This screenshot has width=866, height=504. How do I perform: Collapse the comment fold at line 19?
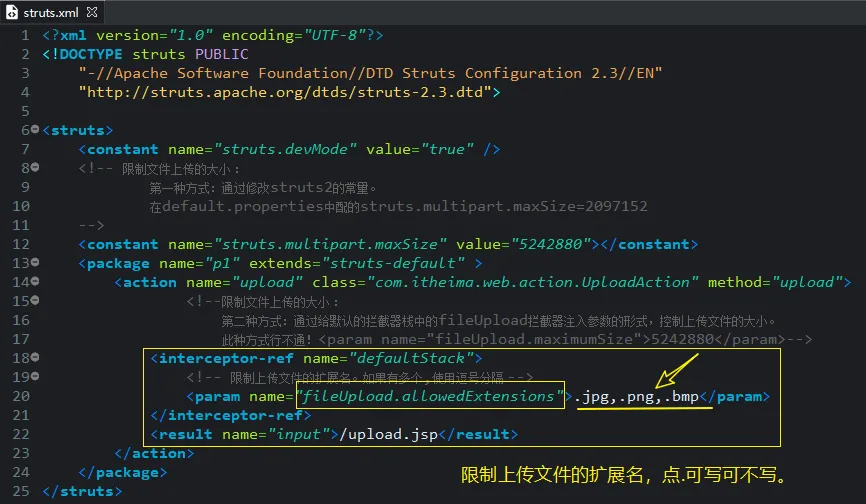tap(35, 376)
